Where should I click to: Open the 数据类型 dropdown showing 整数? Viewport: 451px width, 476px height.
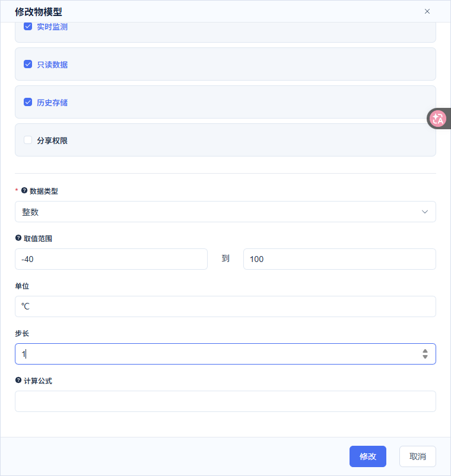pos(225,212)
